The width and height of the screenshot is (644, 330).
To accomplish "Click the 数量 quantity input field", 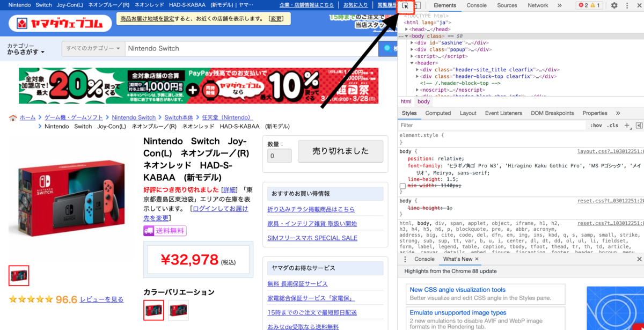I will (x=279, y=156).
